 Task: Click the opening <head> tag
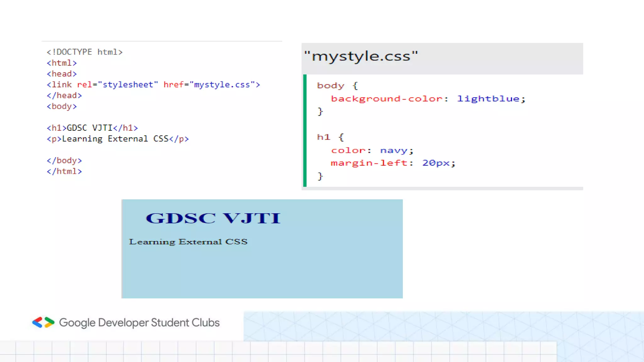[x=62, y=74]
